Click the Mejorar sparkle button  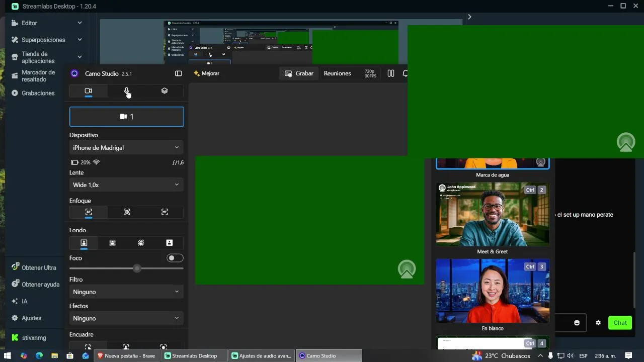(x=207, y=73)
